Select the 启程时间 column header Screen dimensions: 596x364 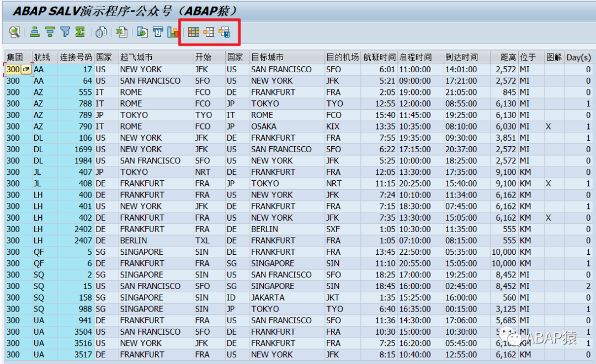[421, 57]
